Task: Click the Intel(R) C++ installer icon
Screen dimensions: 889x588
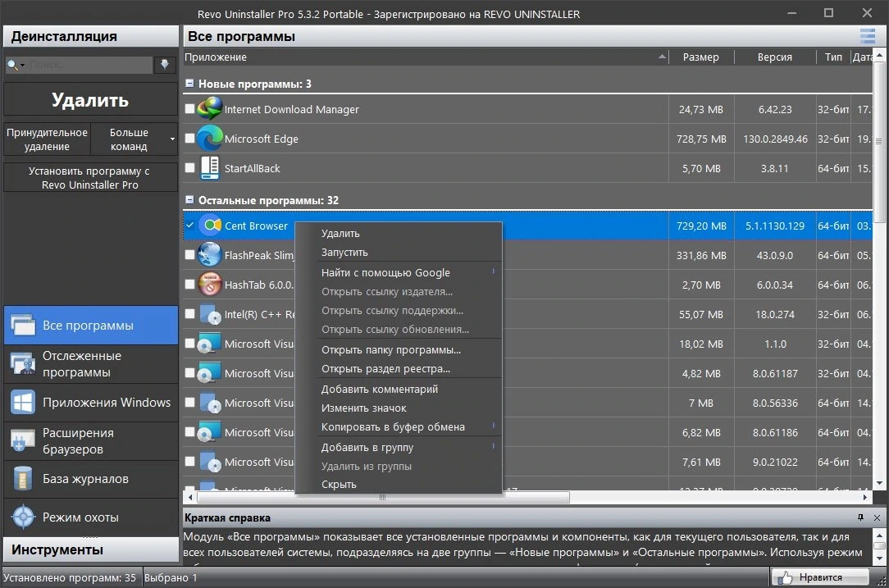Action: pyautogui.click(x=209, y=314)
